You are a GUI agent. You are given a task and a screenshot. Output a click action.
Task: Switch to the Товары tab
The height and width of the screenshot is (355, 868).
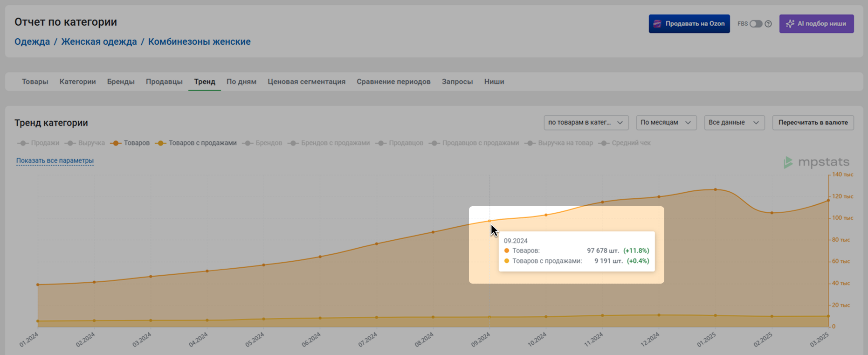click(x=35, y=82)
